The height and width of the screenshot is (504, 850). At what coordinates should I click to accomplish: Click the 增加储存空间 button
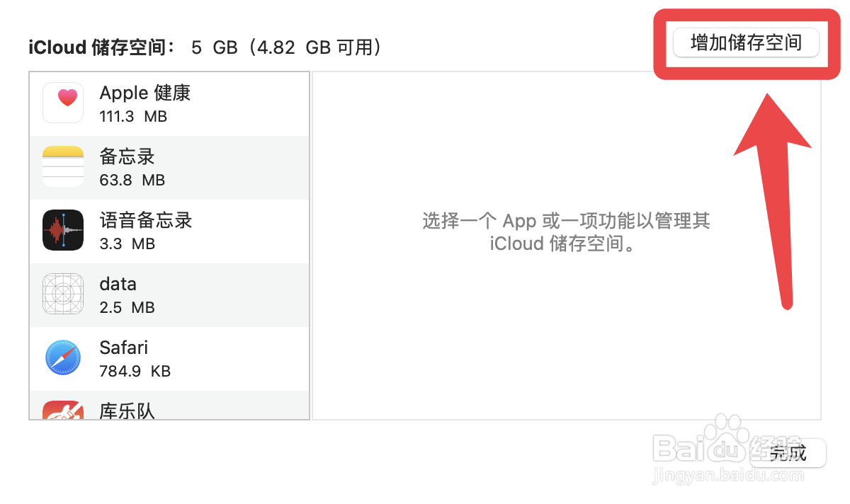click(746, 42)
